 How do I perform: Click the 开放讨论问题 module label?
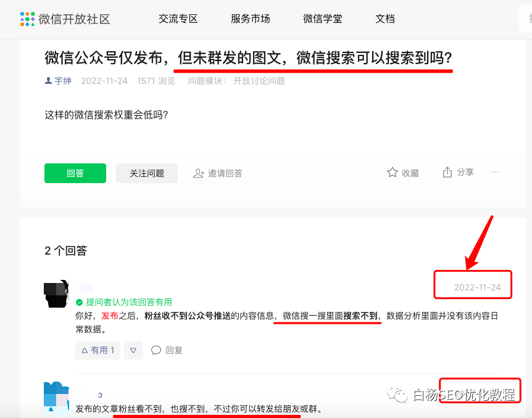(x=259, y=81)
